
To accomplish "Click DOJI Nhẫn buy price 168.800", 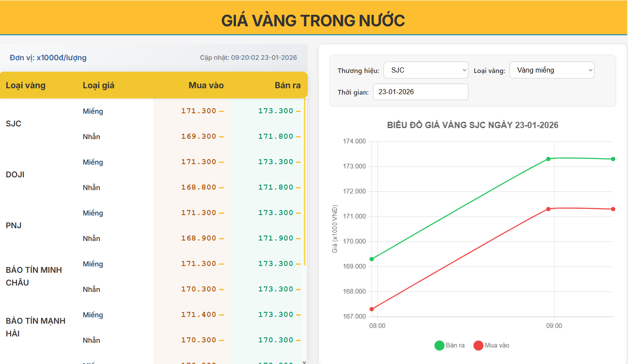I will click(199, 187).
